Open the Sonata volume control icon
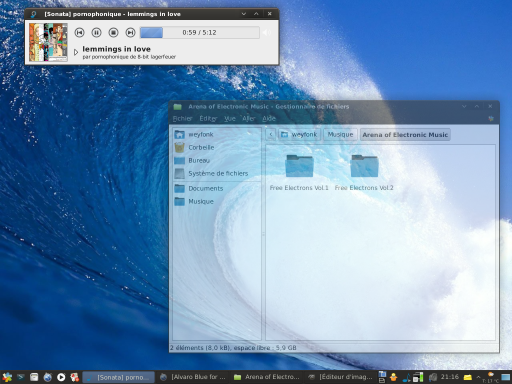 (267, 32)
